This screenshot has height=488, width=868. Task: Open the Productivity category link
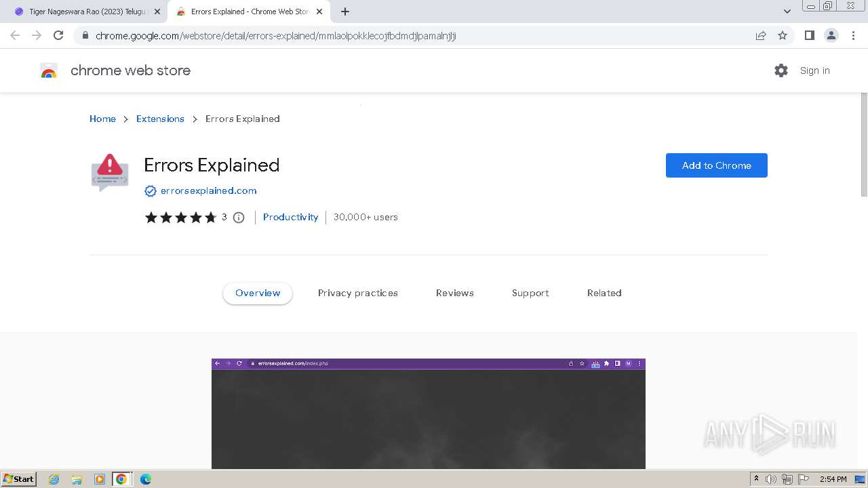290,217
